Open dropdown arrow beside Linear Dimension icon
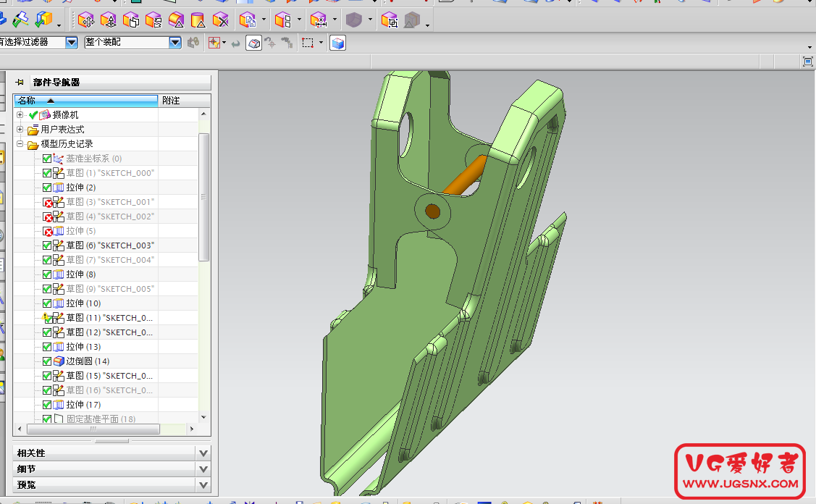The image size is (816, 504). pos(335,20)
